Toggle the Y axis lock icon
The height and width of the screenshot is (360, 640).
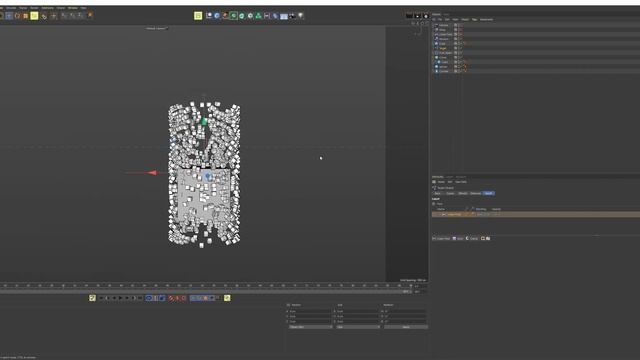72,16
